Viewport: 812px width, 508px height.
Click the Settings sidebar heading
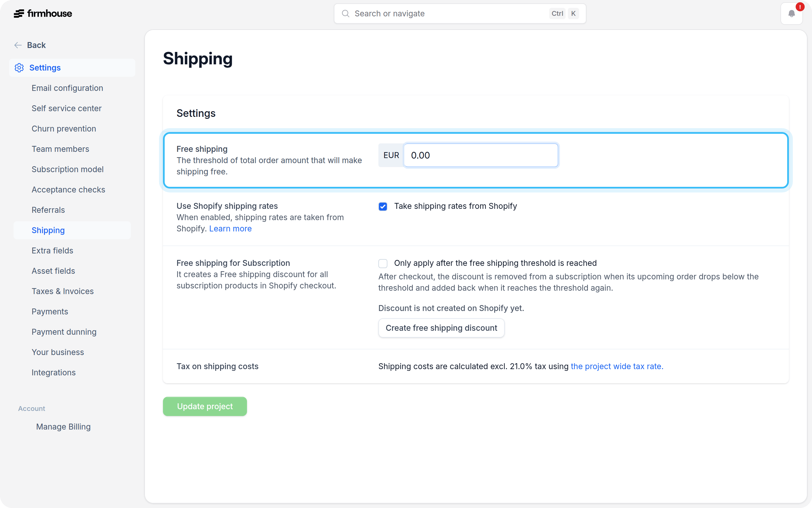(x=72, y=67)
